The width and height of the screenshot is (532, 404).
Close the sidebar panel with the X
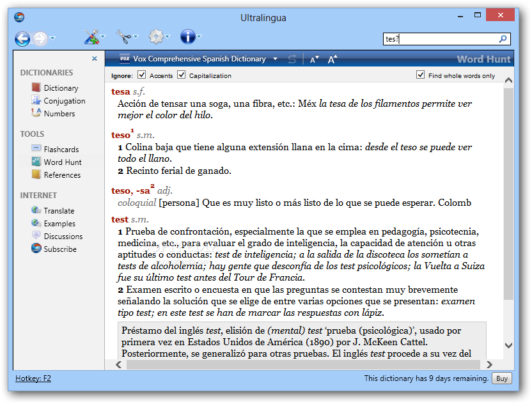[95, 59]
